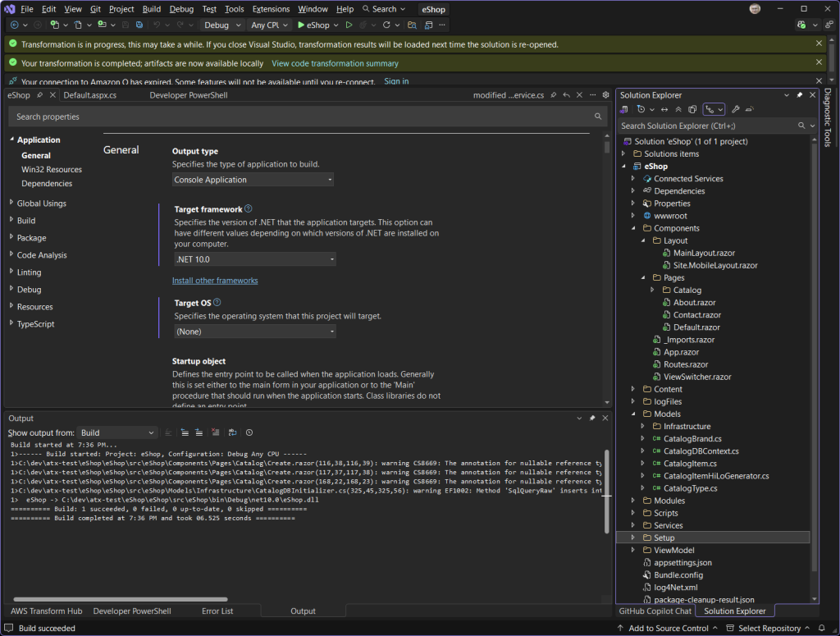The width and height of the screenshot is (840, 636).
Task: Collapse All items in Solution Explorer
Action: click(x=679, y=109)
